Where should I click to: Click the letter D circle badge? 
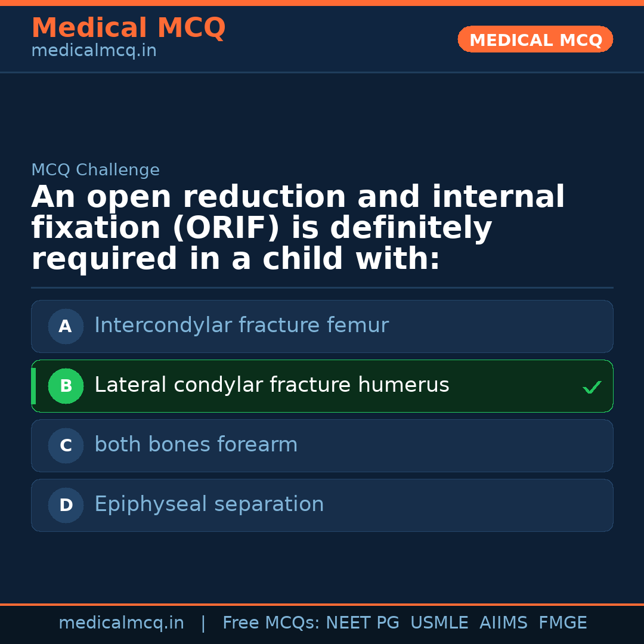[66, 505]
